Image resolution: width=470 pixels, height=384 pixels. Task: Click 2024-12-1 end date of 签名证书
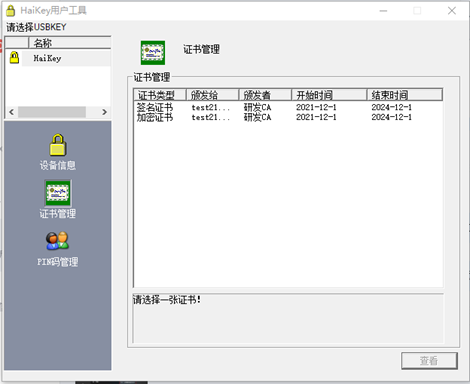pyautogui.click(x=392, y=107)
